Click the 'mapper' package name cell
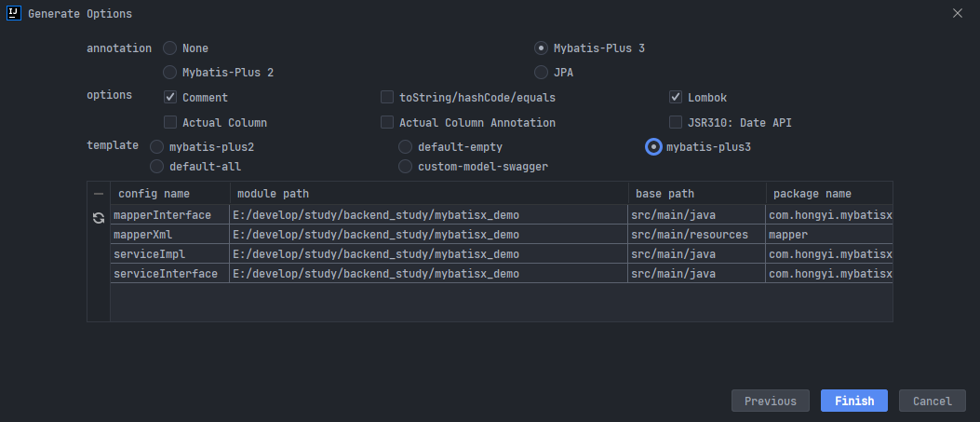The width and height of the screenshot is (980, 422). [x=829, y=235]
